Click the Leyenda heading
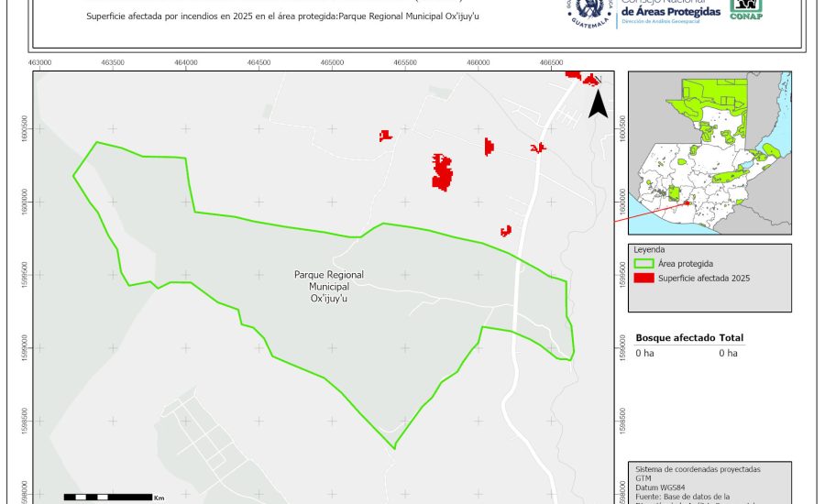825x504 pixels. pos(649,249)
